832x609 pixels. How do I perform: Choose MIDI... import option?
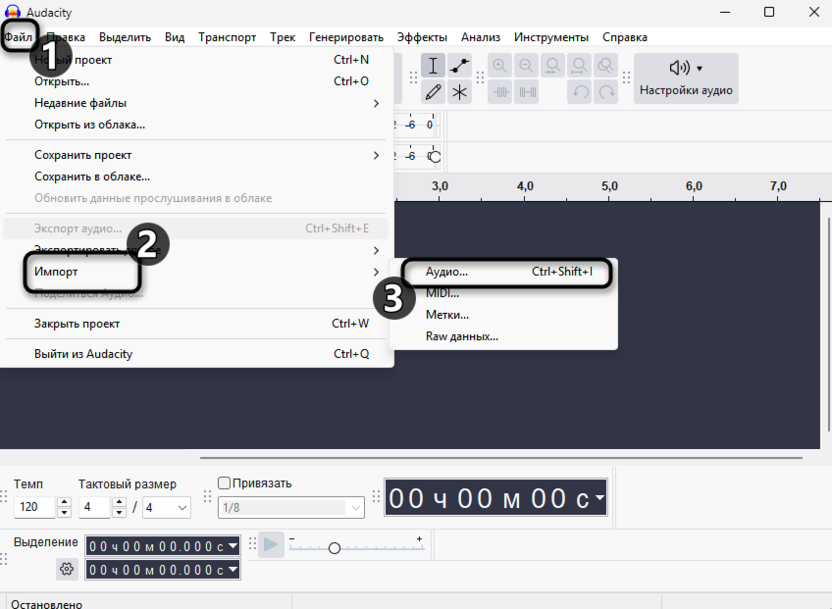point(504,293)
